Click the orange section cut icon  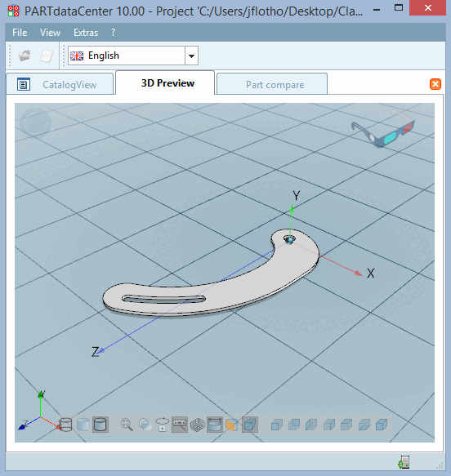[x=232, y=425]
